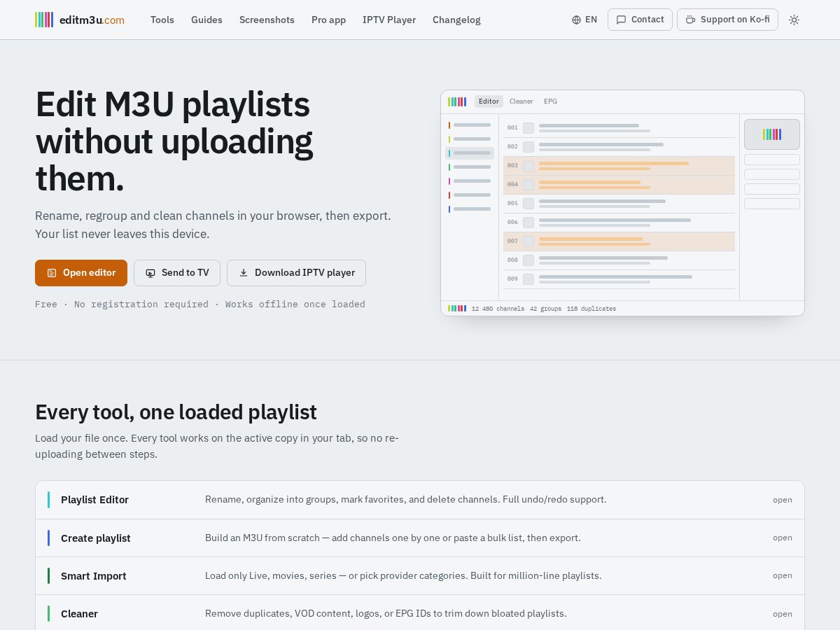The width and height of the screenshot is (840, 630).
Task: Open the Cleaner tool row
Action: (420, 614)
